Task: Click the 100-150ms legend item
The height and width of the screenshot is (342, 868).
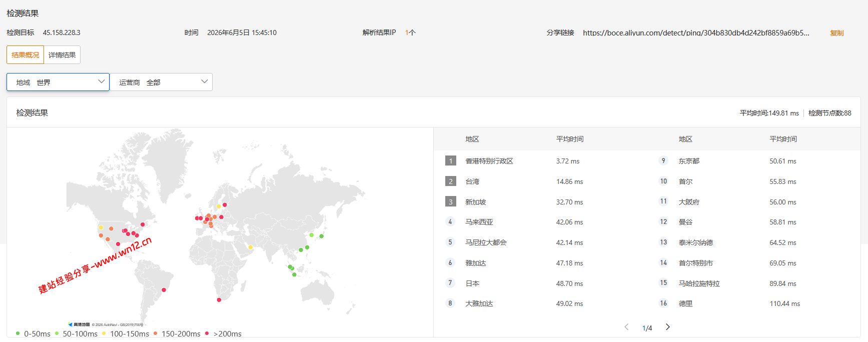Action: [x=126, y=333]
